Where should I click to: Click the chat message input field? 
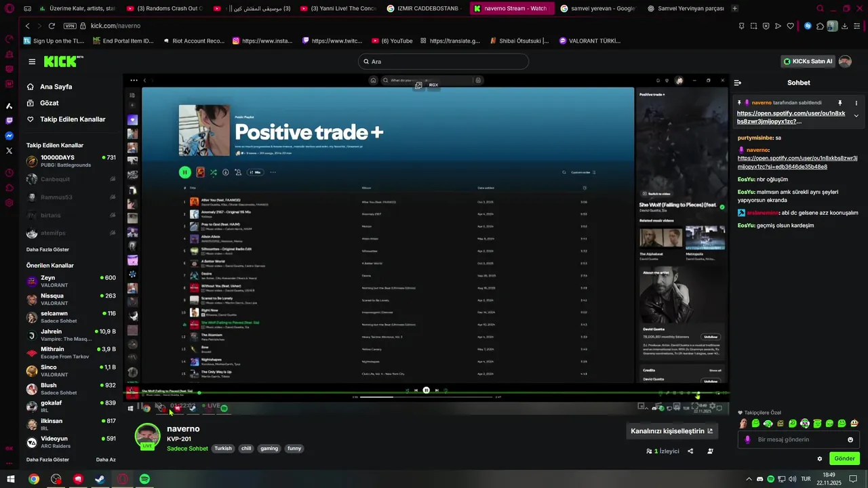[x=797, y=440]
